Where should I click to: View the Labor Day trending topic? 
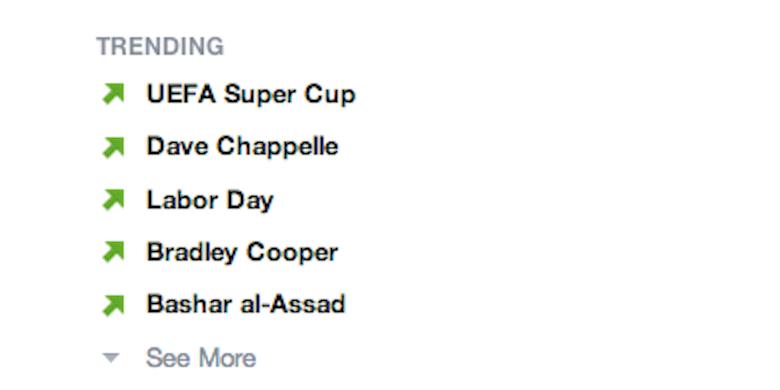tap(210, 200)
